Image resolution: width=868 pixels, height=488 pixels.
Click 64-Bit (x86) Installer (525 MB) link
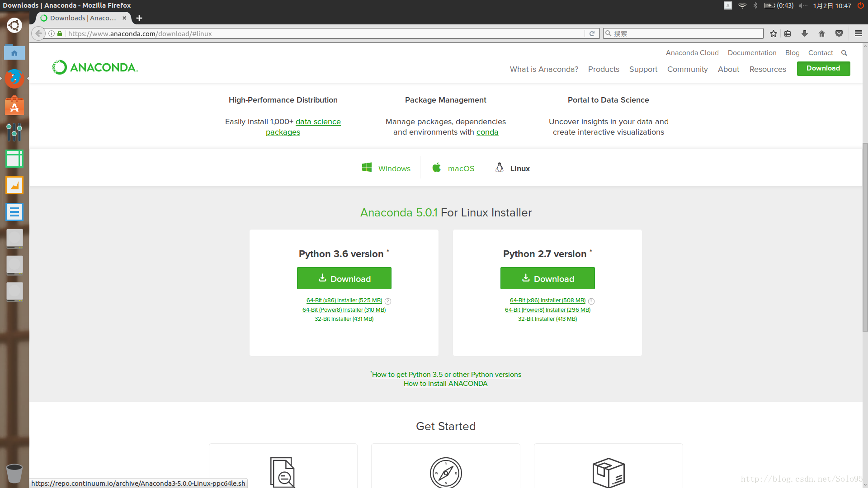coord(344,300)
